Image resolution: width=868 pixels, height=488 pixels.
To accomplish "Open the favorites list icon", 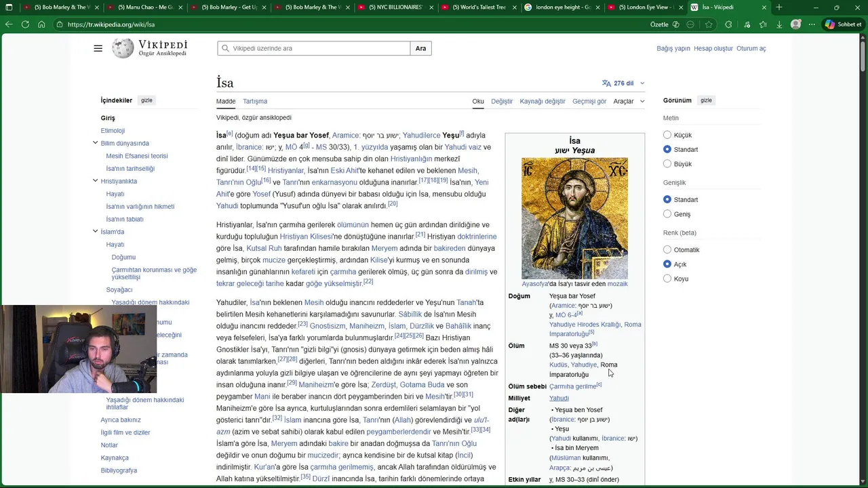I will click(763, 24).
